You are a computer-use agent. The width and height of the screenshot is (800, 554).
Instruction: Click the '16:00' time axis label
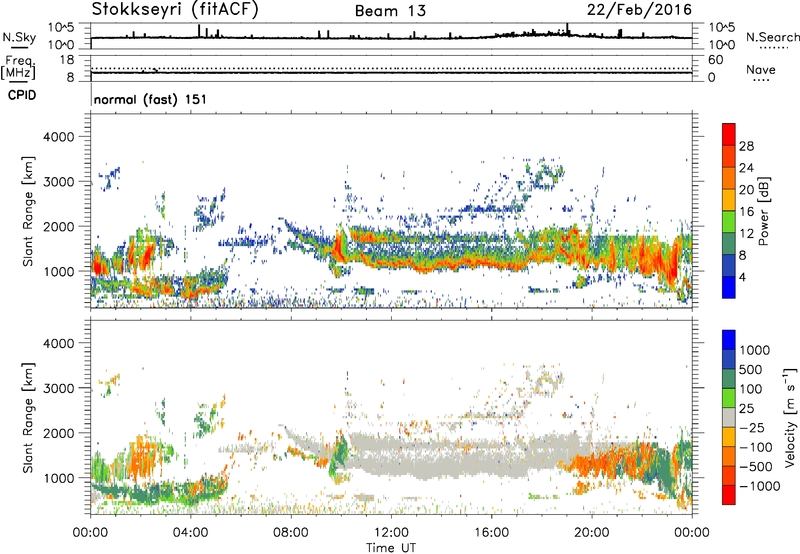tap(491, 533)
